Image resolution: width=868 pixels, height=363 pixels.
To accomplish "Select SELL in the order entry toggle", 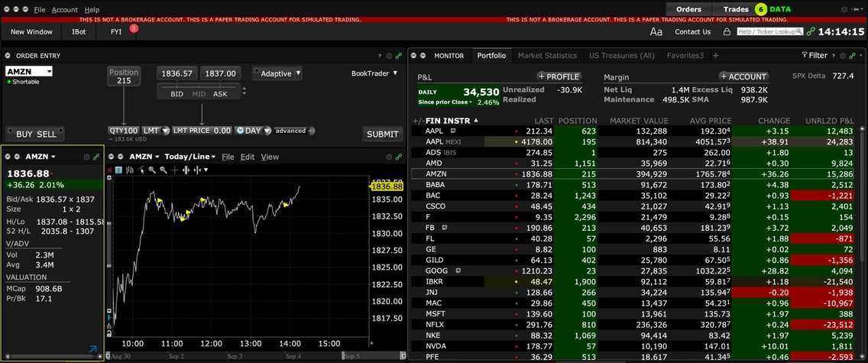I will (47, 134).
